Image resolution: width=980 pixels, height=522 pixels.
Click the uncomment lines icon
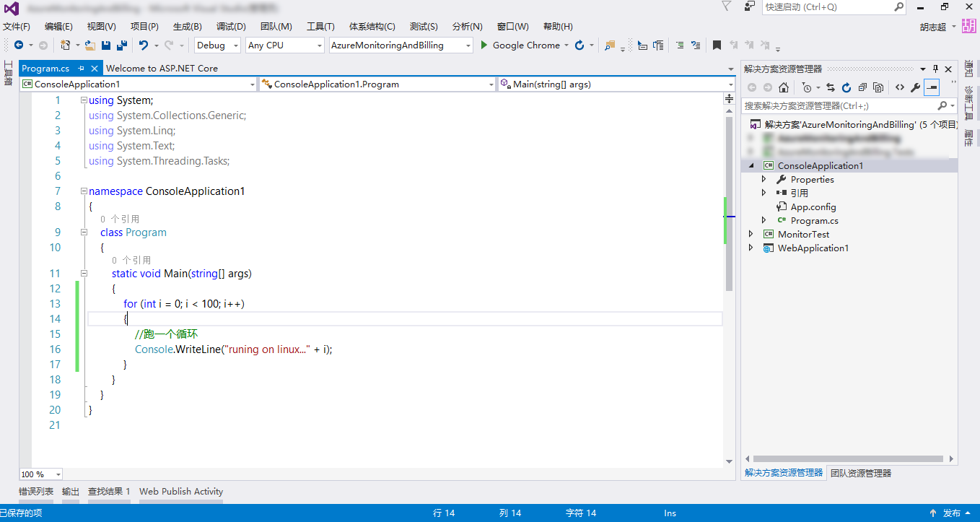pos(696,45)
